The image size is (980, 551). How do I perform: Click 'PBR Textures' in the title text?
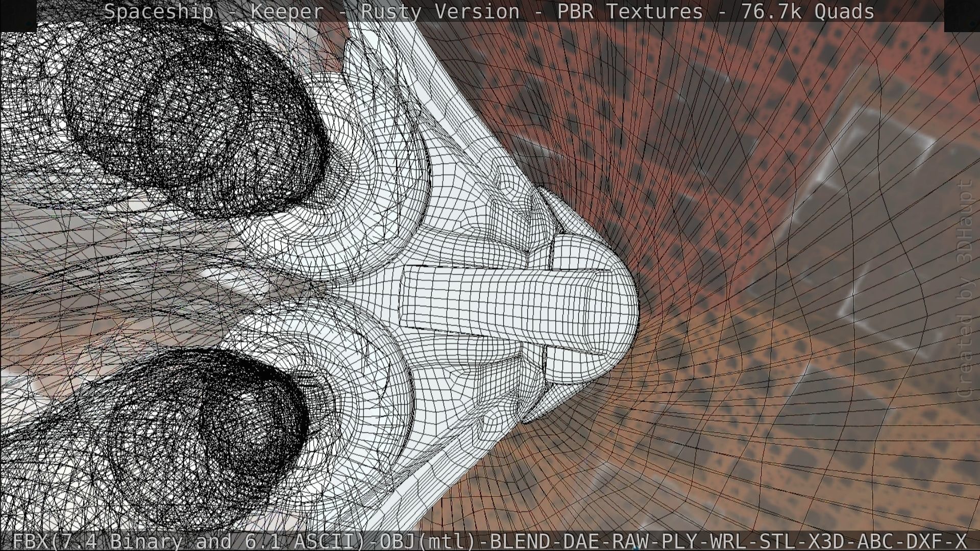630,11
